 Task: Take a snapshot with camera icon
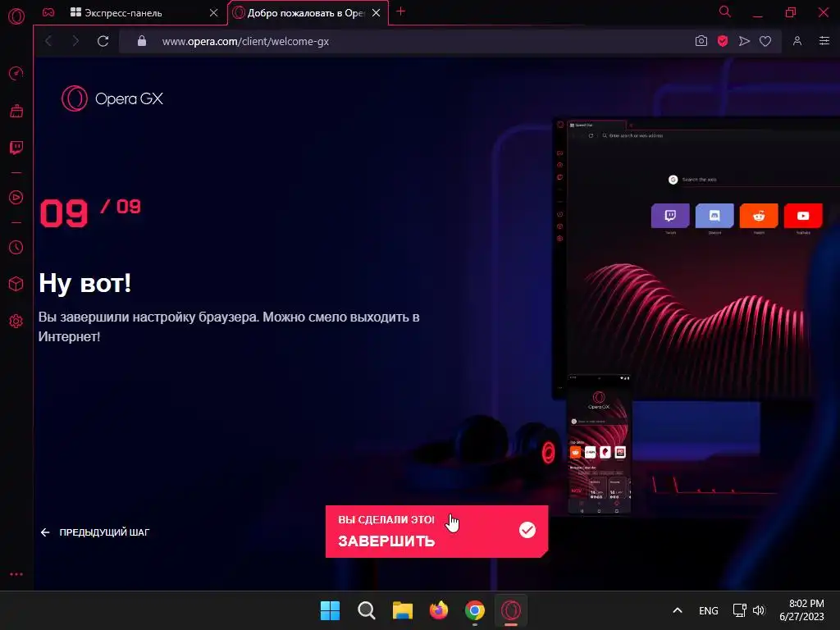[701, 41]
